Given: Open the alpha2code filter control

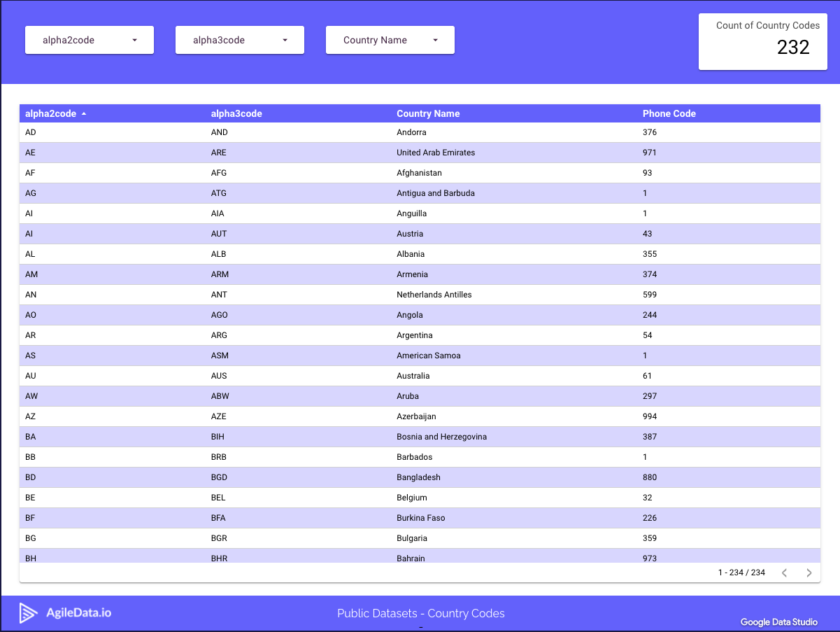Looking at the screenshot, I should click(89, 40).
